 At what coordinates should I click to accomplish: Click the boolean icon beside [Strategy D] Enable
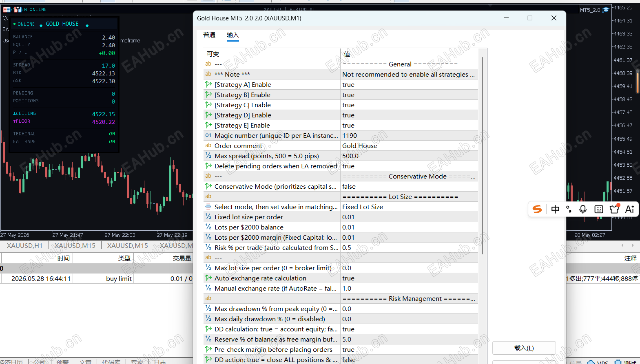208,115
